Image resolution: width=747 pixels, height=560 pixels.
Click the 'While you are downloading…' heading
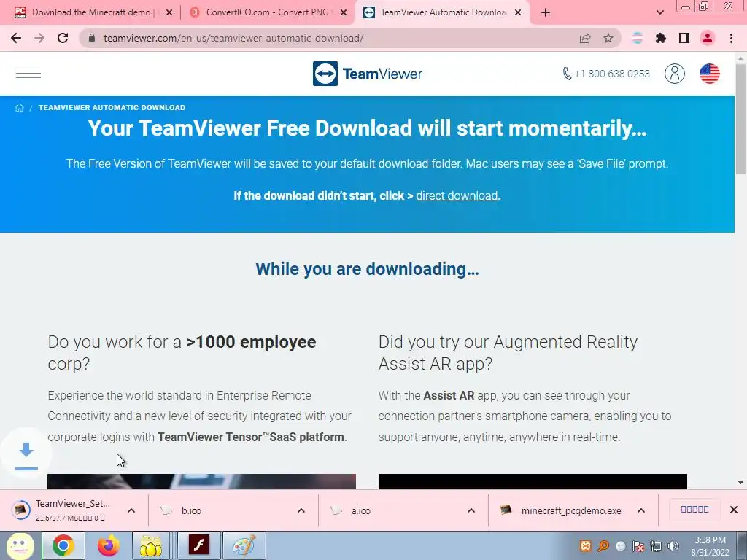(368, 269)
